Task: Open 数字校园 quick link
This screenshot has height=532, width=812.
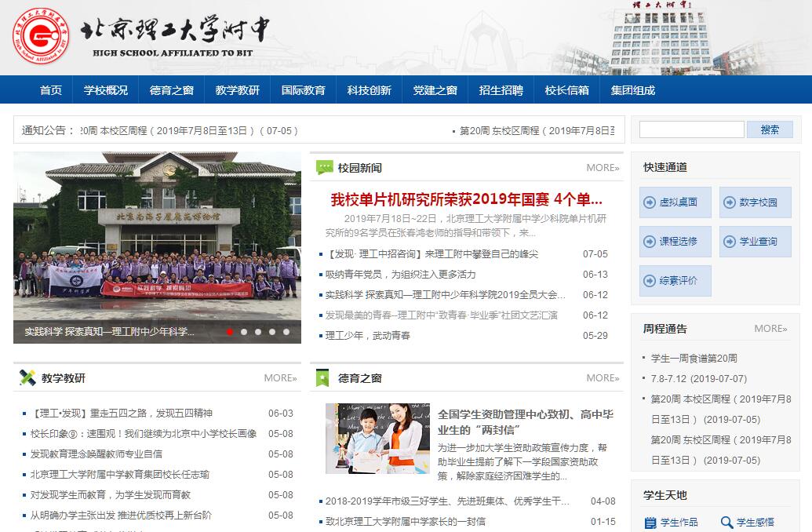Action: coord(755,202)
